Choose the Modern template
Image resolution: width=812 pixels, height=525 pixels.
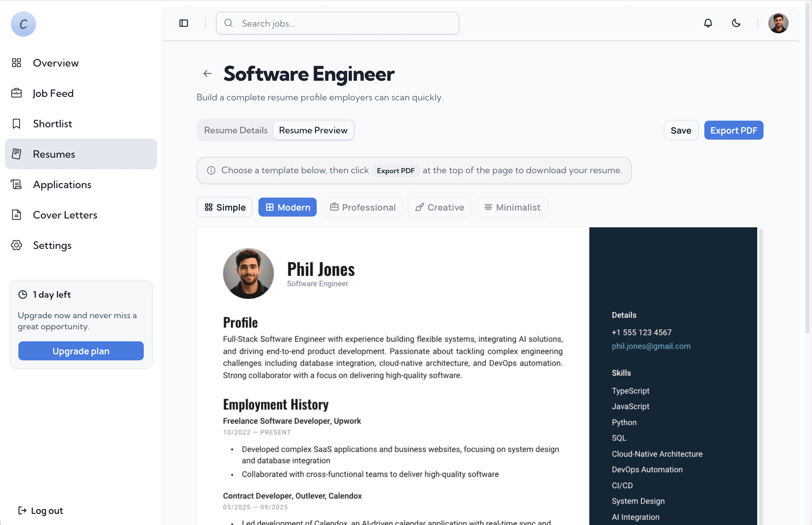287,207
